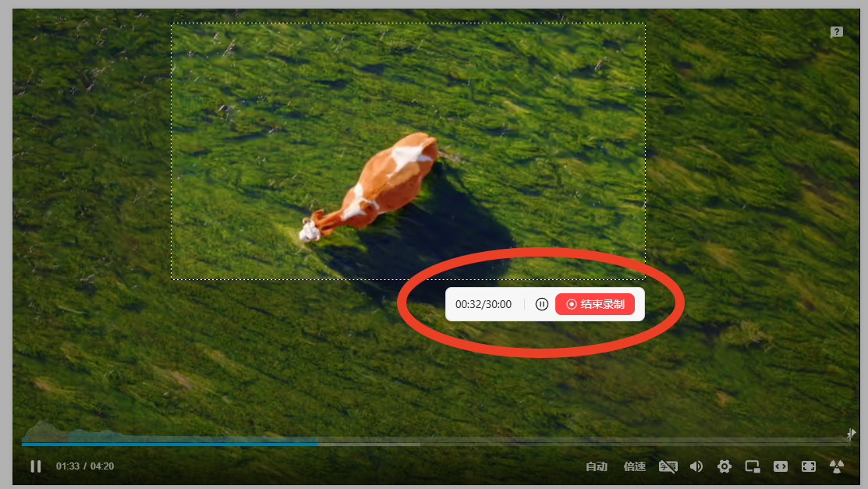Open the 倍速 playback speed menu
Screen dimensions: 868x489
tap(634, 466)
